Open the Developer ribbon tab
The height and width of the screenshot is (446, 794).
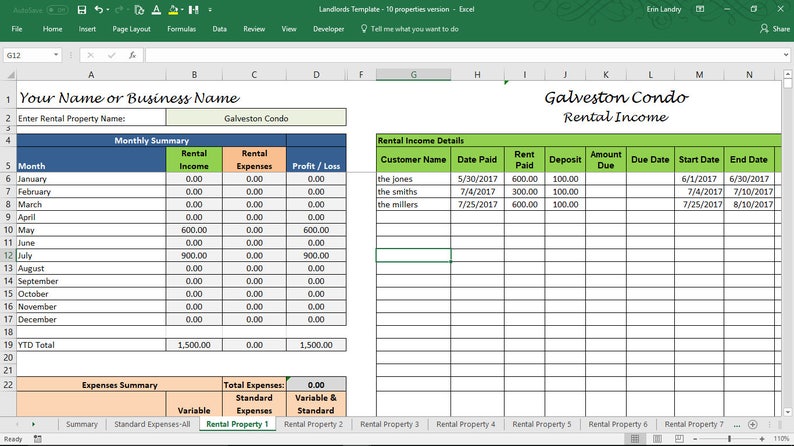[329, 29]
